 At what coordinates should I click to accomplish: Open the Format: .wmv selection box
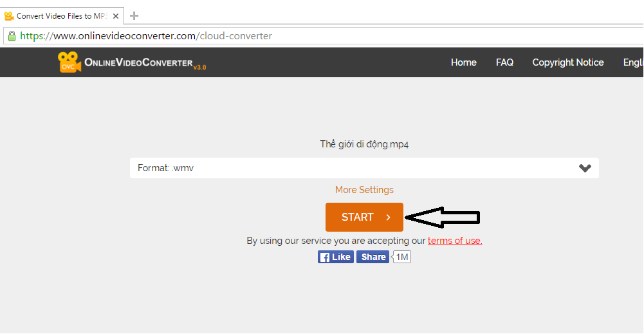[364, 168]
